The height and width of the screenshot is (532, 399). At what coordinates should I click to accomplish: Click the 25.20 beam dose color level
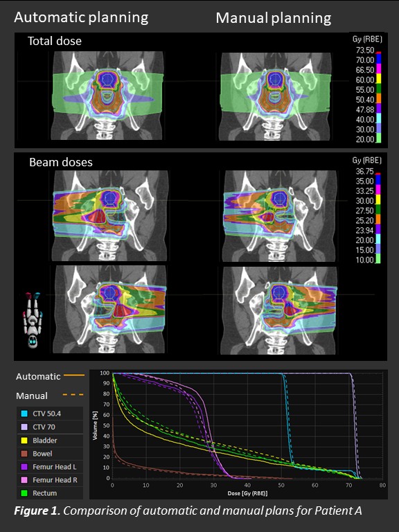coord(378,219)
